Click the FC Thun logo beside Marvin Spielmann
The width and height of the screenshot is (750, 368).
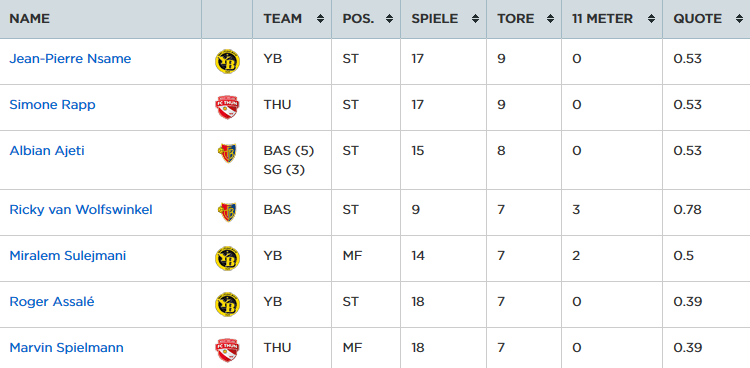[227, 350]
